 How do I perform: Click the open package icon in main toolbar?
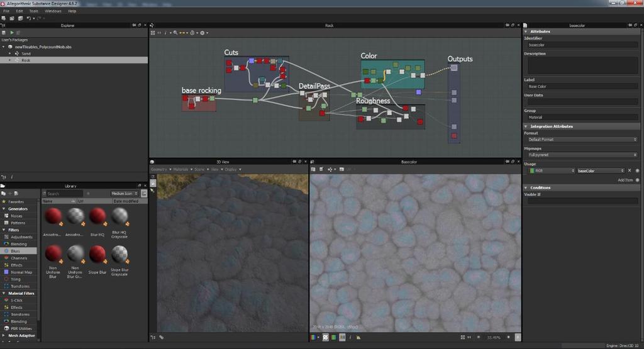(12, 18)
